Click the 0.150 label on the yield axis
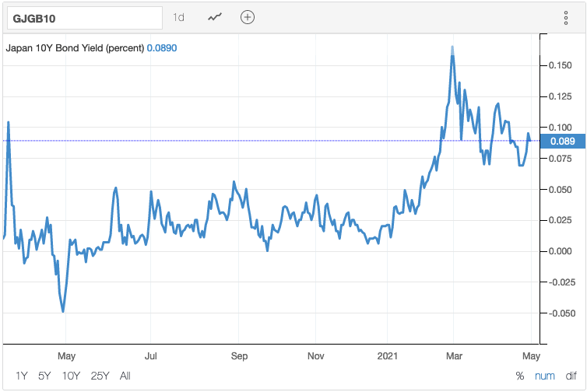Screen dimensions: 587x392 pos(560,65)
